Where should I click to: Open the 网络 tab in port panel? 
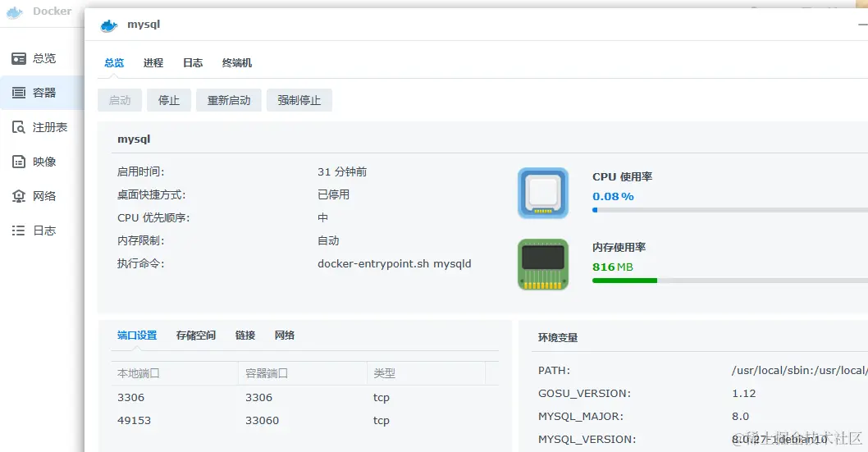[285, 336]
